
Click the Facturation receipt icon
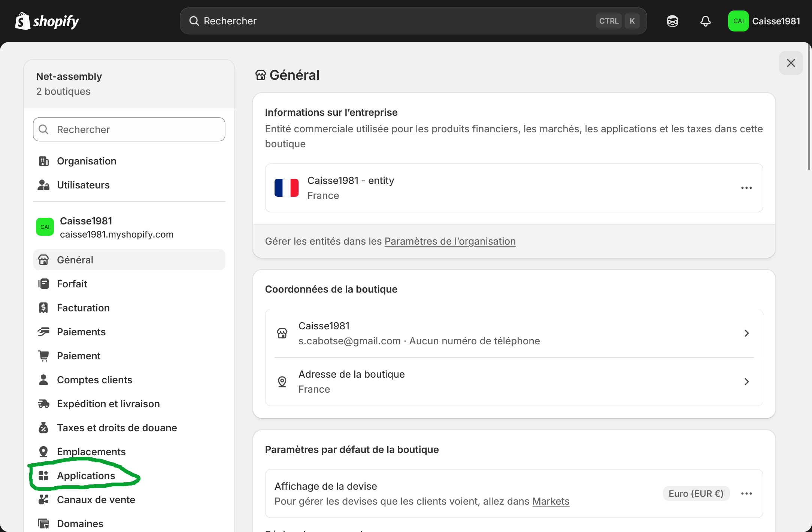(x=43, y=308)
